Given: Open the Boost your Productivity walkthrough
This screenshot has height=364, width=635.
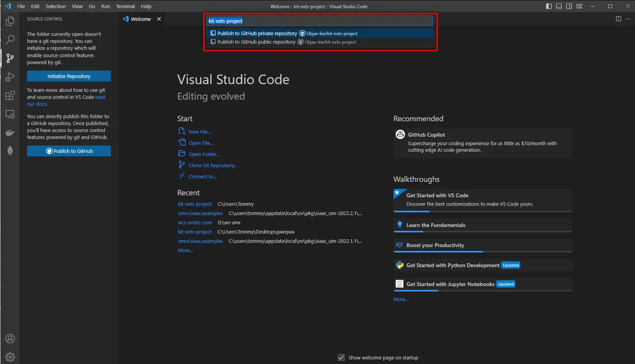Looking at the screenshot, I should tap(435, 245).
